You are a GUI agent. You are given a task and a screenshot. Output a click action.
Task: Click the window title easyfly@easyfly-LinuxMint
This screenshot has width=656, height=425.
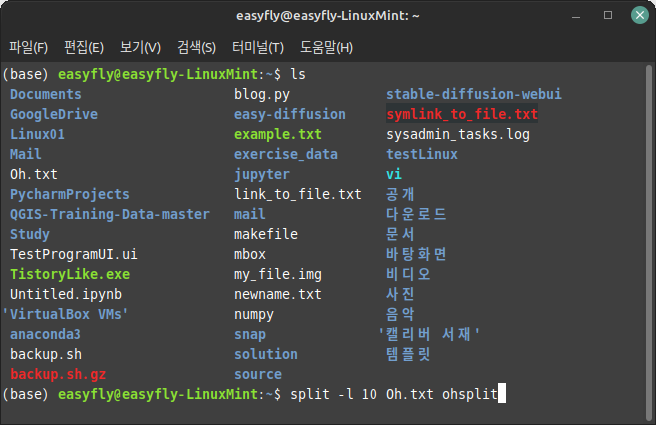(x=328, y=16)
